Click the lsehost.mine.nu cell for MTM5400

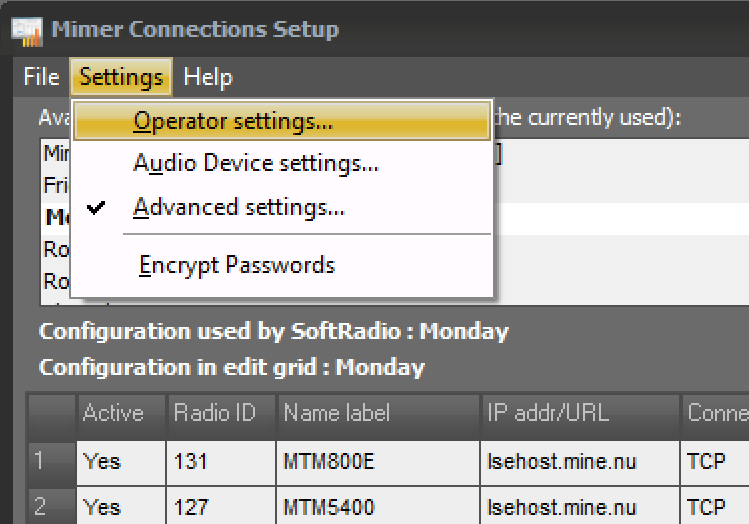580,506
